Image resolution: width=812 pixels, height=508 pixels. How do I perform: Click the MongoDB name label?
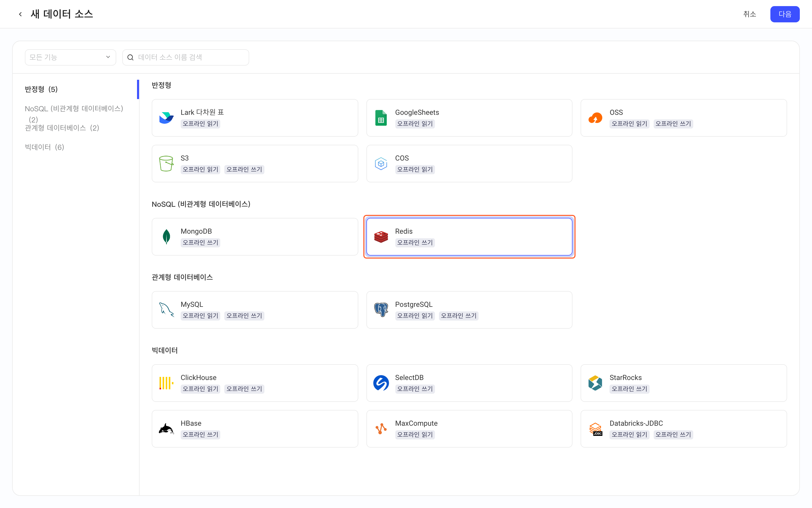point(196,231)
